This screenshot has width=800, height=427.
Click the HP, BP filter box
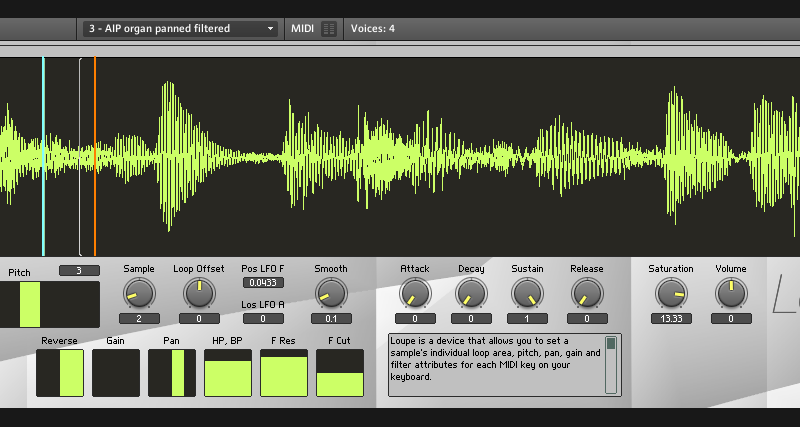pos(228,372)
